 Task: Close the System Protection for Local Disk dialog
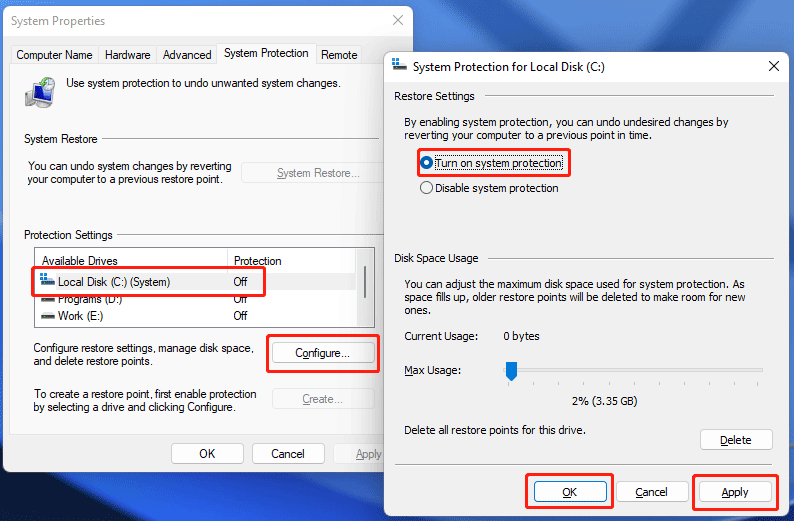[772, 66]
